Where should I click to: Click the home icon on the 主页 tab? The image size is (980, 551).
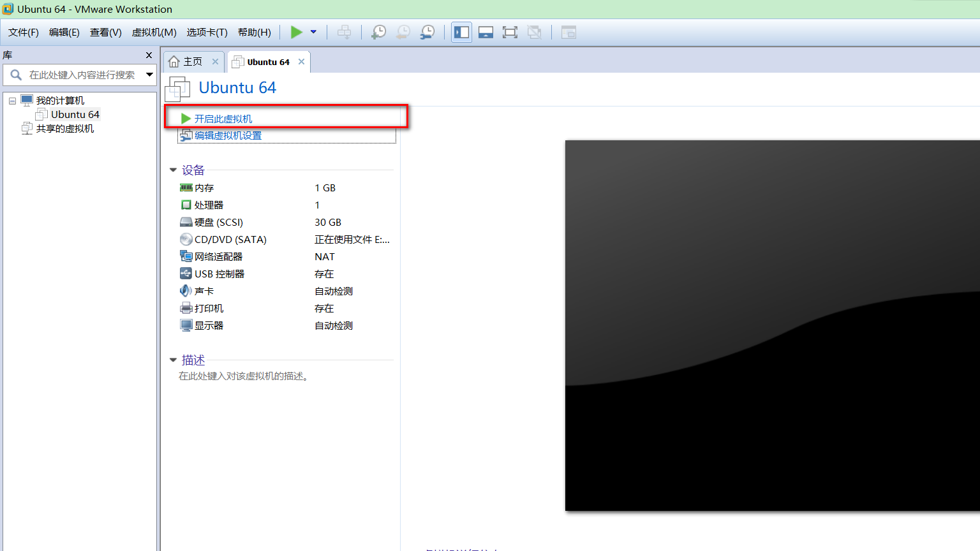175,61
